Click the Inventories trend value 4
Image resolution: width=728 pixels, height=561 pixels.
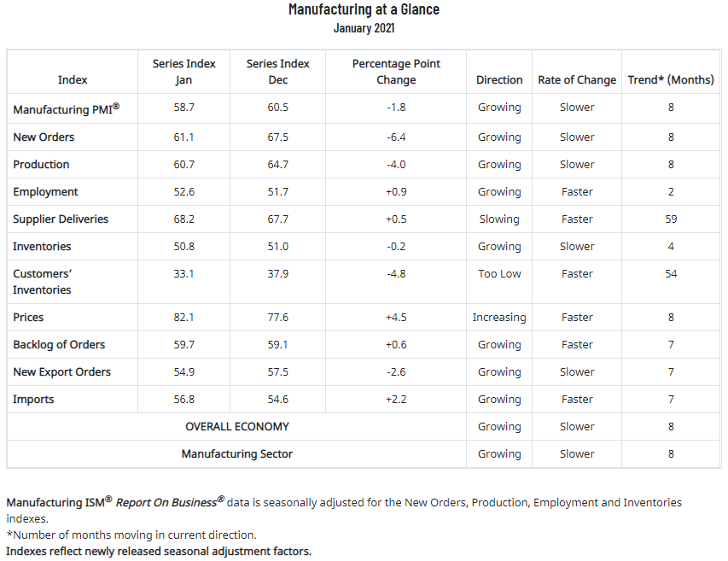pyautogui.click(x=671, y=246)
